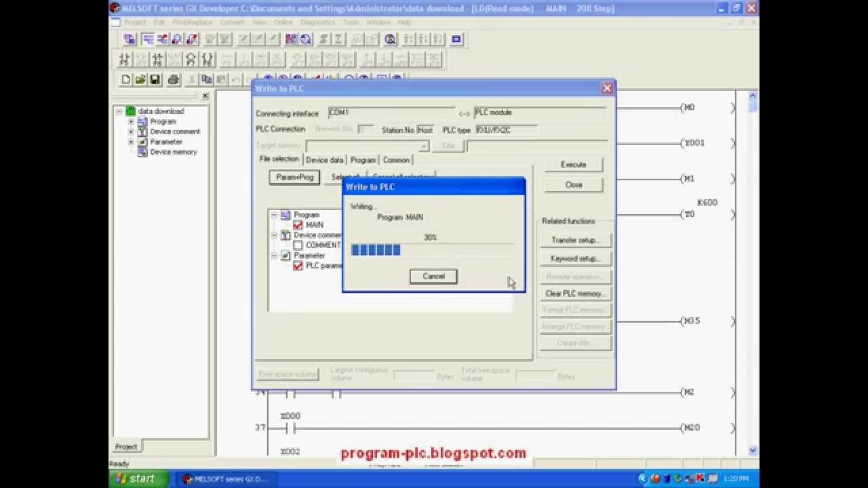Click ladder scrollbar up arrow
This screenshot has width=868, height=488.
[753, 96]
